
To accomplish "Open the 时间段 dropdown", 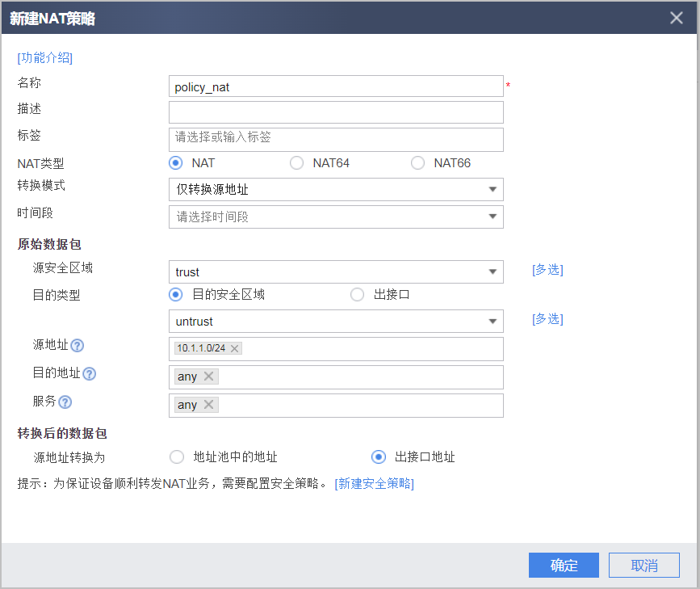I will (x=336, y=217).
